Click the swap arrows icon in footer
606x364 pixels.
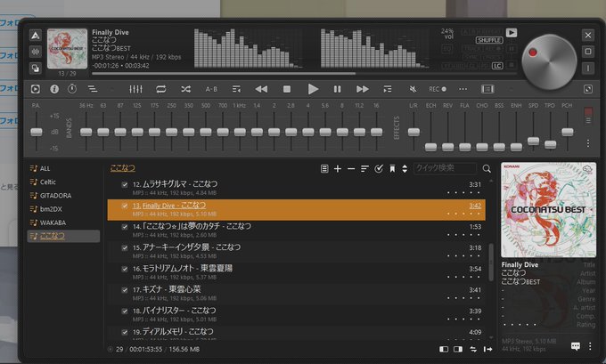(473, 349)
